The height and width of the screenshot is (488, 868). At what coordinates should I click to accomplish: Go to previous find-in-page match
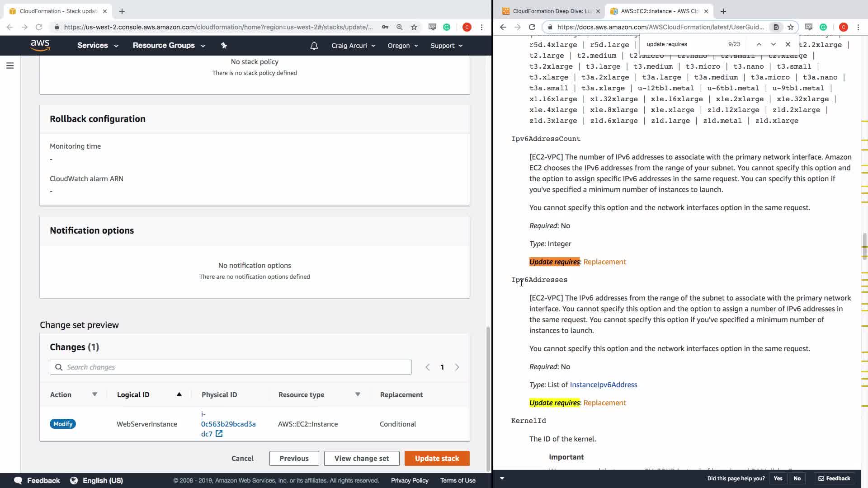[759, 44]
